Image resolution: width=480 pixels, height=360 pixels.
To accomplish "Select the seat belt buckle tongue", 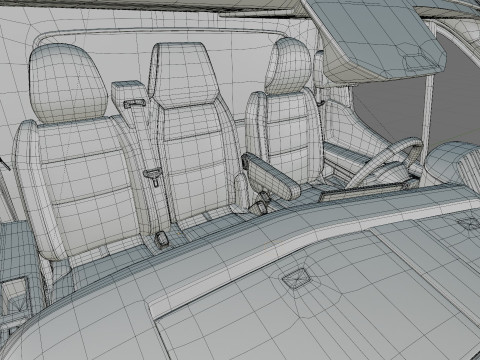I will click(x=153, y=176).
